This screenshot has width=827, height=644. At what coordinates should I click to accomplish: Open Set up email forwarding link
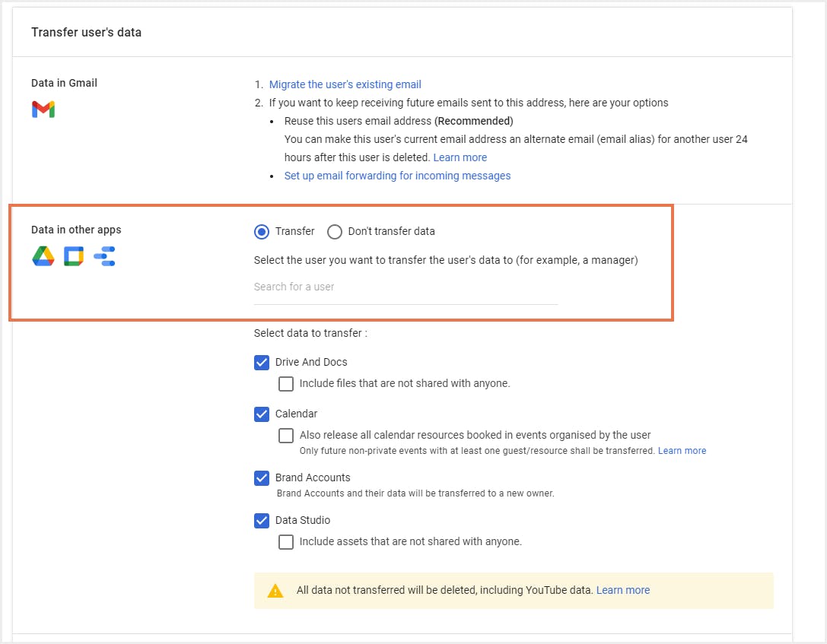click(397, 176)
